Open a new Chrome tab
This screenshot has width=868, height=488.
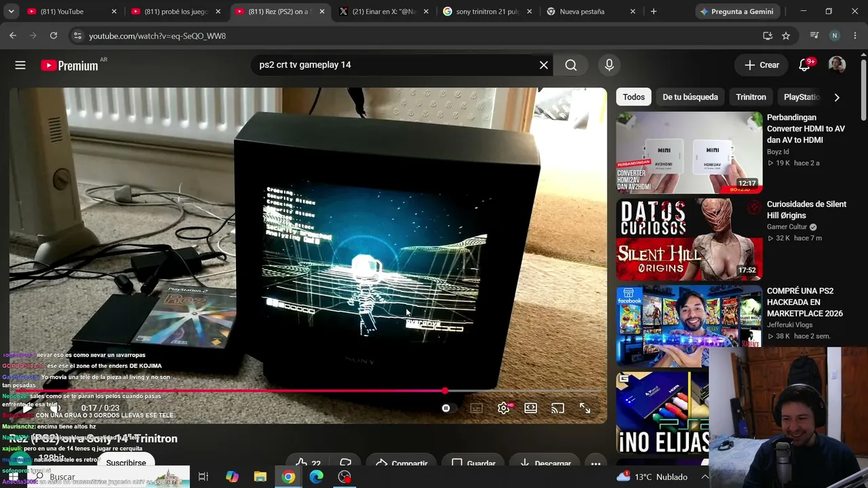pos(654,12)
